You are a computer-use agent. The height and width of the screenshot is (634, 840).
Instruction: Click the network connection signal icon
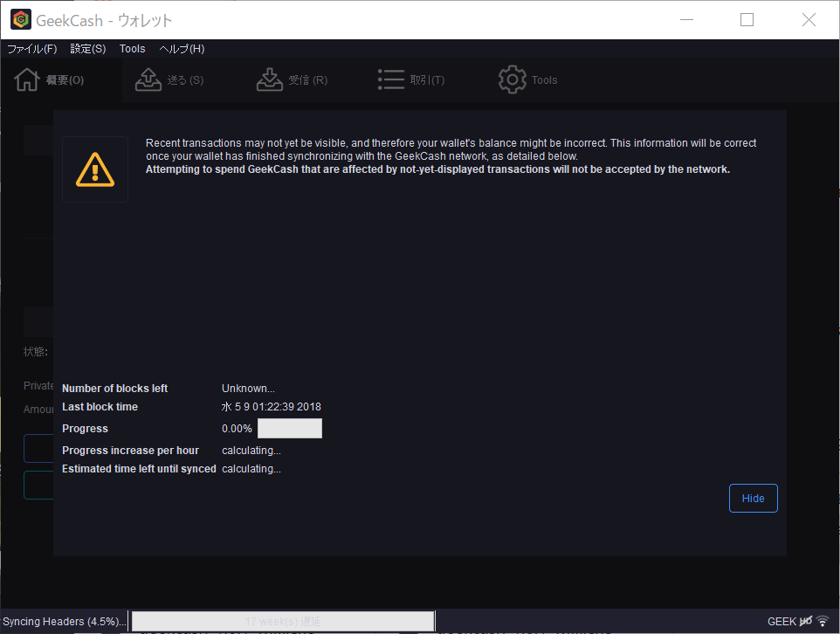point(822,621)
